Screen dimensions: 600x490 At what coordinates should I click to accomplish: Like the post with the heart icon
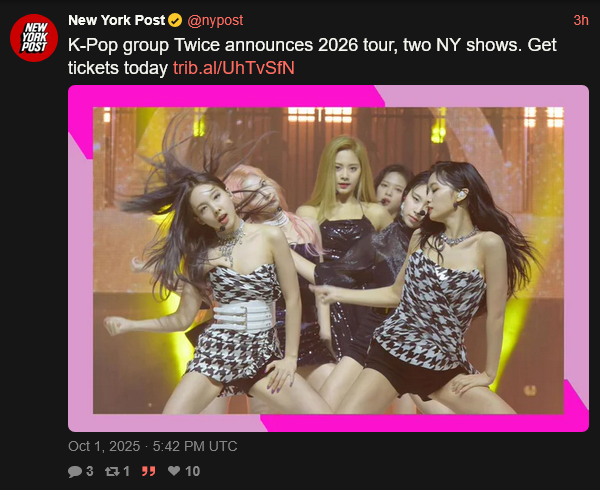[x=174, y=471]
